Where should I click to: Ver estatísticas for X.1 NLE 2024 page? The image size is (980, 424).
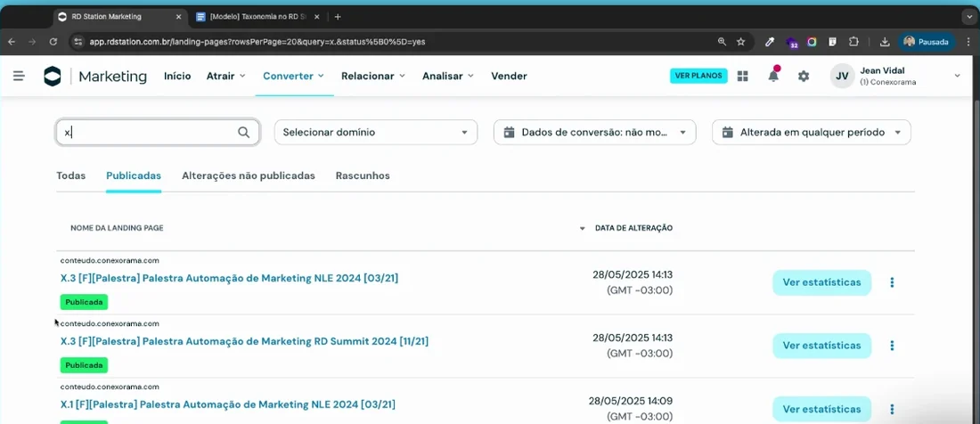(x=822, y=409)
